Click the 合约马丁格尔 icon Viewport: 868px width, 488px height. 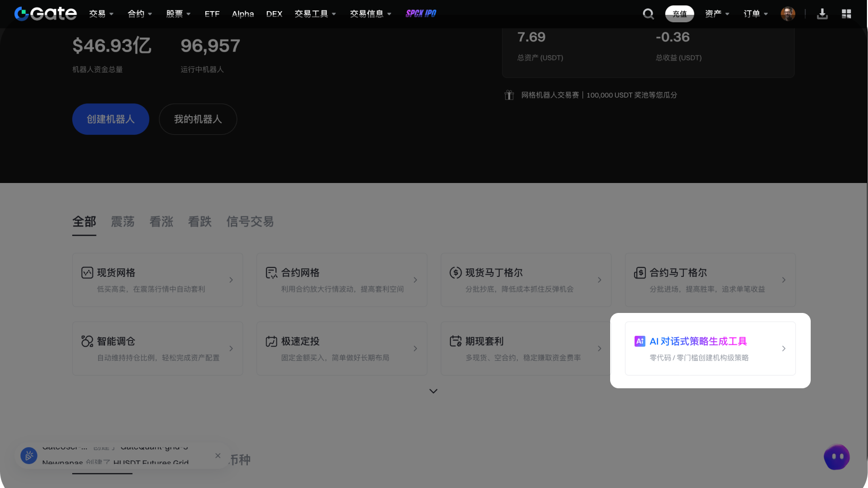pyautogui.click(x=640, y=273)
